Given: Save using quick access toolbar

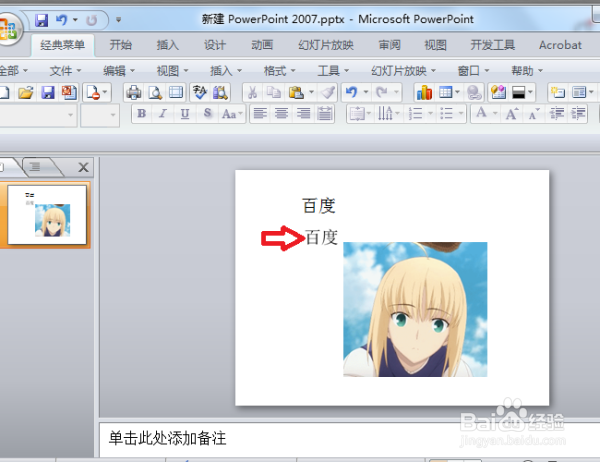Looking at the screenshot, I should 41,20.
